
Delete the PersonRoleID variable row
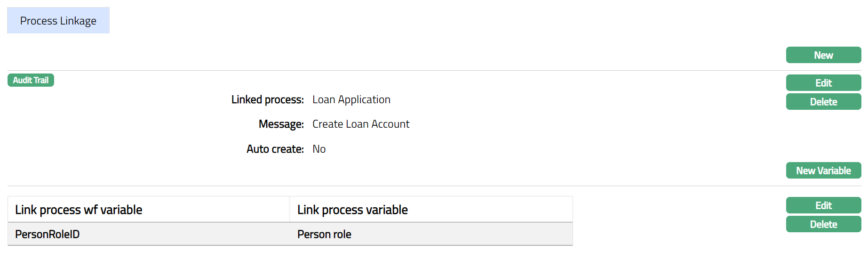[x=823, y=224]
